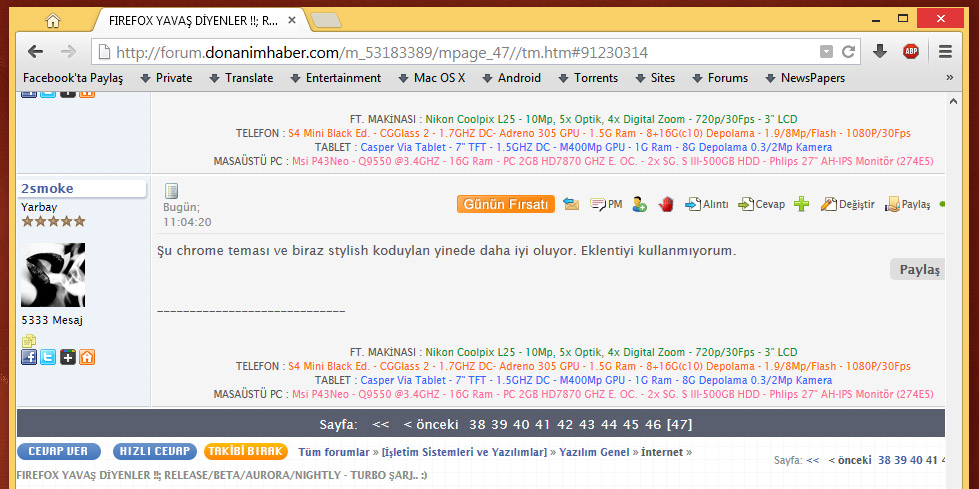The image size is (979, 489).
Task: Share 2smoke post on Twitter icon
Action: click(48, 357)
